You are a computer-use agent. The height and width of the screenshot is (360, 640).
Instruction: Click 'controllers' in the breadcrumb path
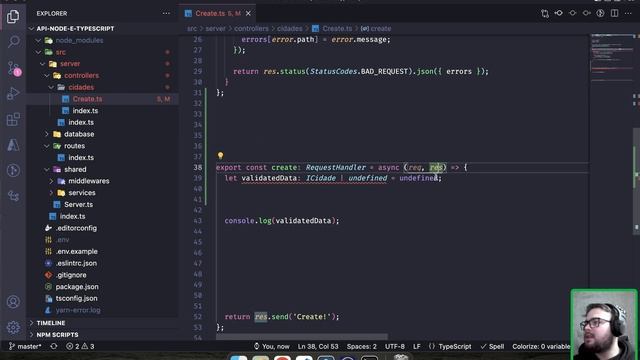251,29
